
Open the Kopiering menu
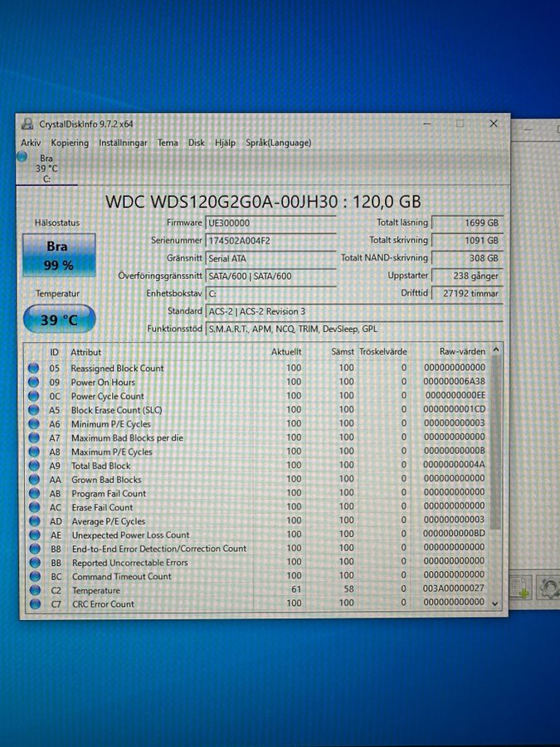click(70, 143)
